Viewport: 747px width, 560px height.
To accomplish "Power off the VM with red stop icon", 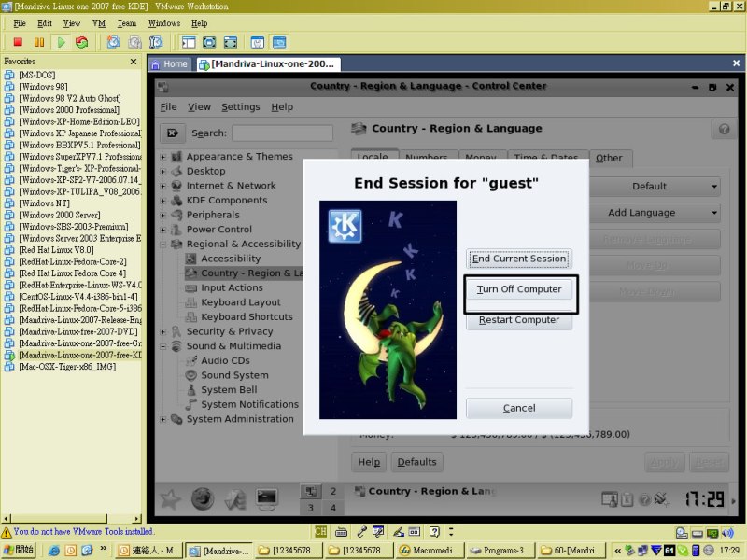I will click(18, 42).
